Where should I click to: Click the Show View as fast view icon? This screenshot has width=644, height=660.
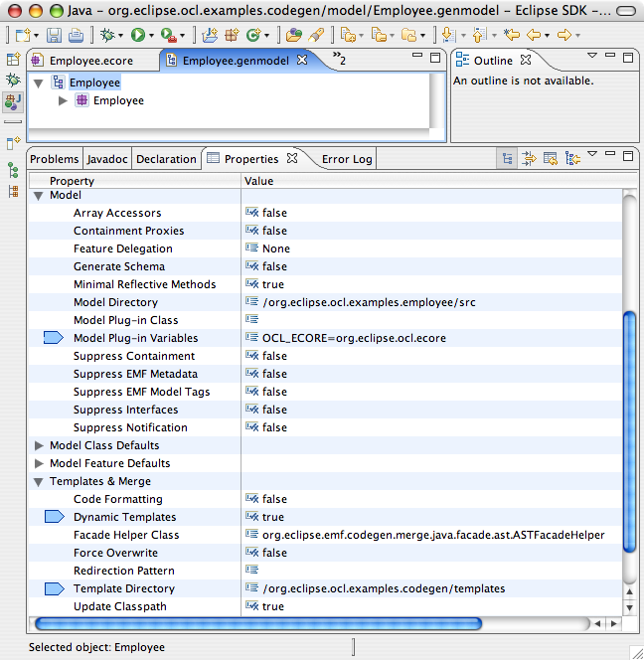point(13,143)
